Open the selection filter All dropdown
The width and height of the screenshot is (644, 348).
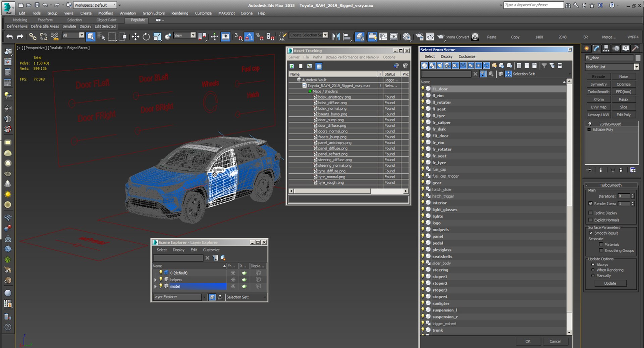click(x=82, y=35)
